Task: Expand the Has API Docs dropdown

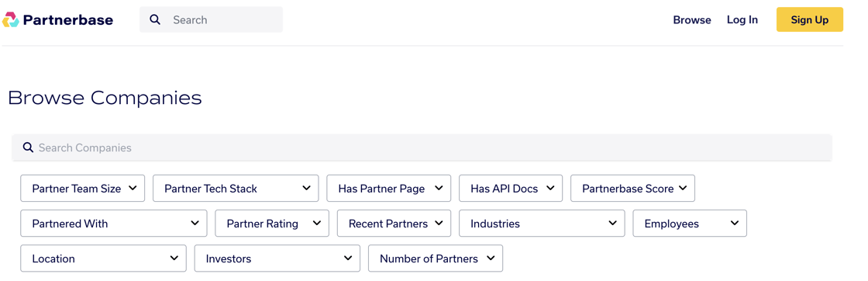Action: click(x=511, y=189)
